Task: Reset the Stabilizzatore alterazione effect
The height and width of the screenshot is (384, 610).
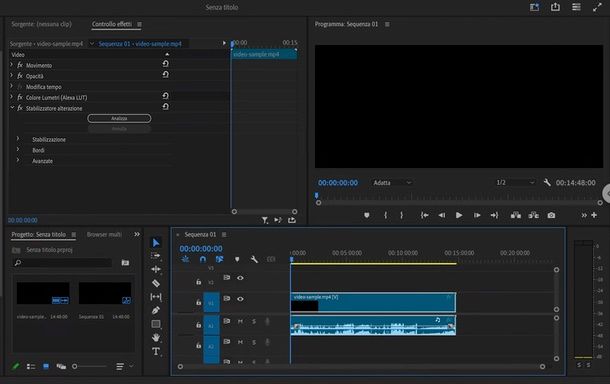Action: pyautogui.click(x=165, y=107)
